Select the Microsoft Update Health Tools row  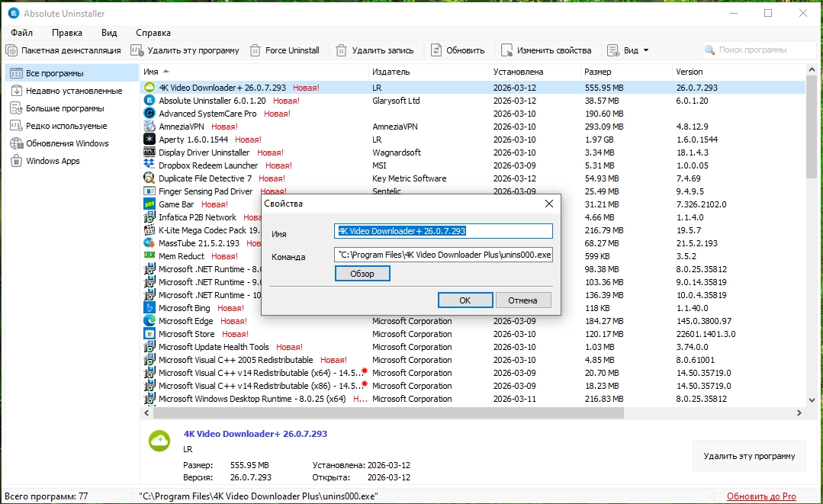coord(472,347)
